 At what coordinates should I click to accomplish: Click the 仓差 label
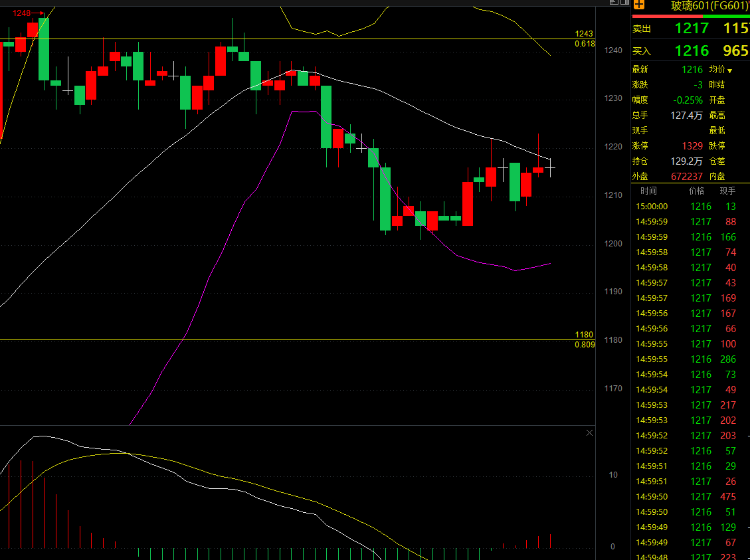[717, 161]
